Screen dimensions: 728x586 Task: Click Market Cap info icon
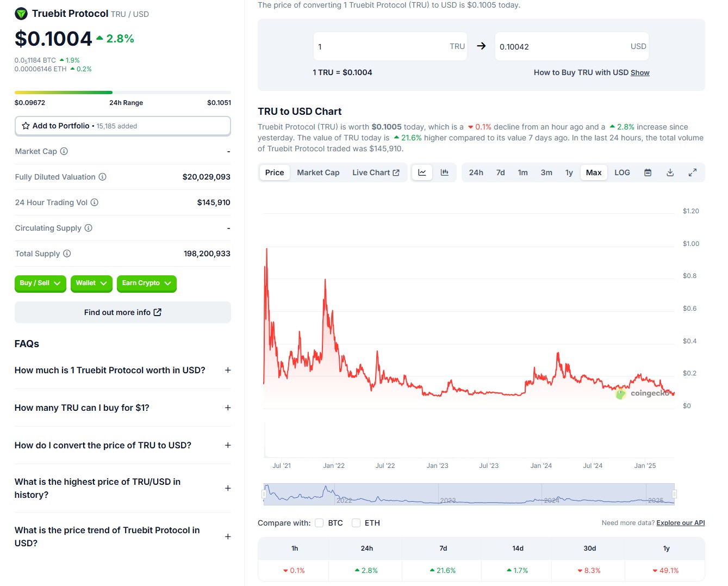[64, 151]
